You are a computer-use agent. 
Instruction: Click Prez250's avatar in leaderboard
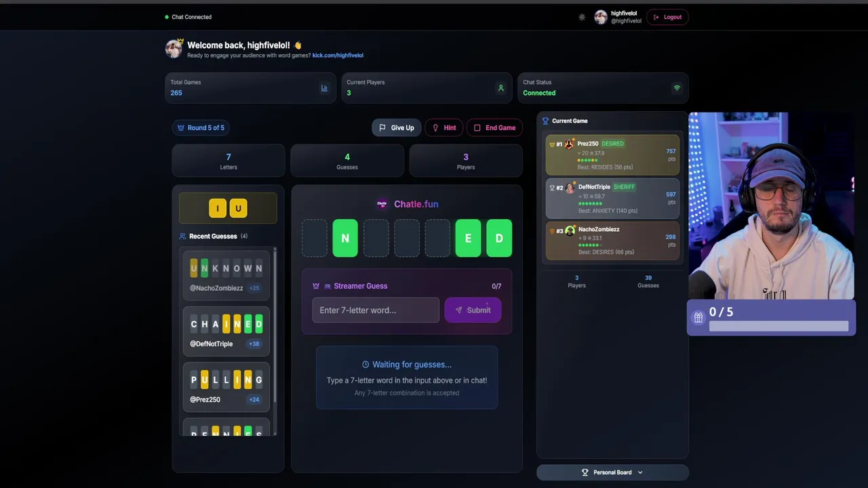[570, 144]
